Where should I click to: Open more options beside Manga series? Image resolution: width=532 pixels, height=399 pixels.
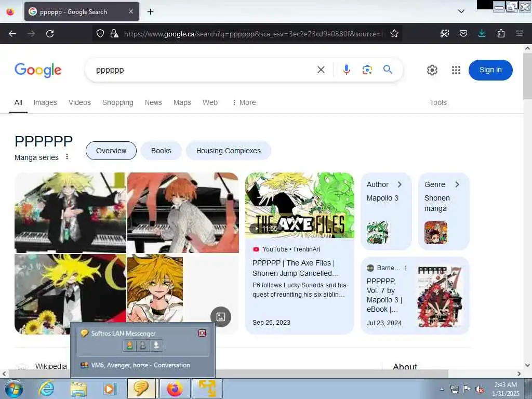(67, 156)
